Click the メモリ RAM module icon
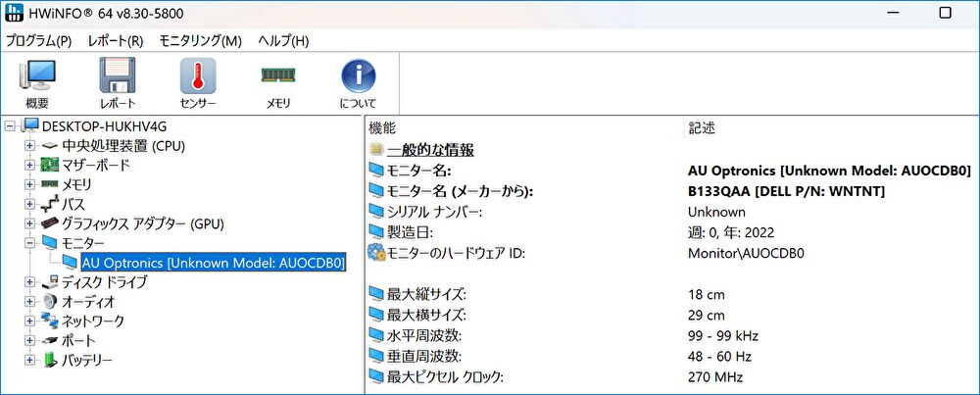Screen dimensions: 980x395 pos(277,82)
